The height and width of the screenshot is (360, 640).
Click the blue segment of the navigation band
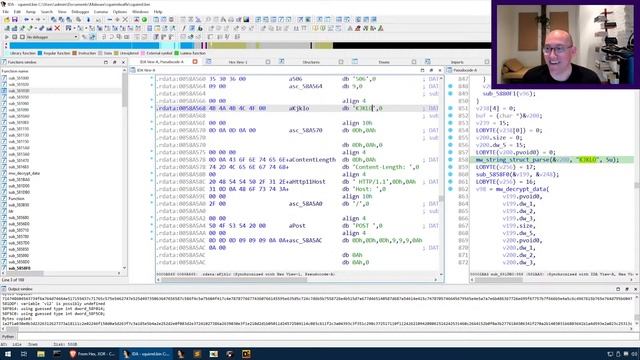click(84, 46)
